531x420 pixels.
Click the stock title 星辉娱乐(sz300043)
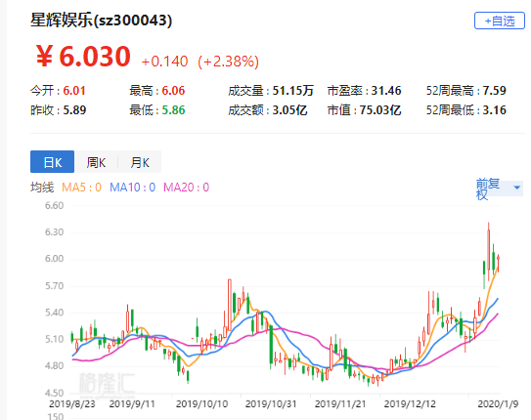click(x=102, y=20)
